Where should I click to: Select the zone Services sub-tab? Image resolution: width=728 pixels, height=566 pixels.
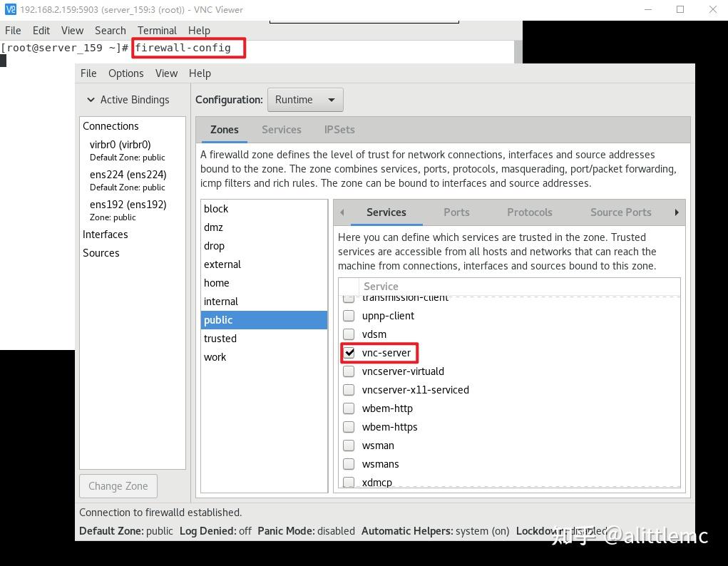point(386,212)
